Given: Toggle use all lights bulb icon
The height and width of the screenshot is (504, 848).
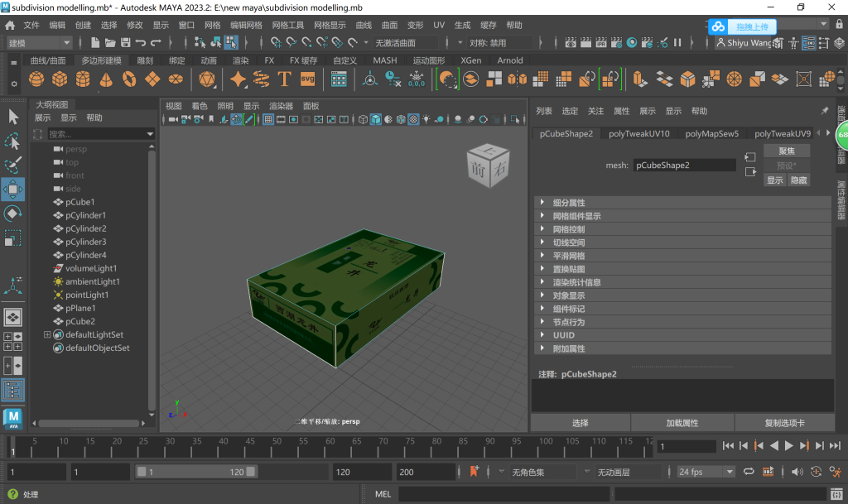Looking at the screenshot, I should 426,119.
